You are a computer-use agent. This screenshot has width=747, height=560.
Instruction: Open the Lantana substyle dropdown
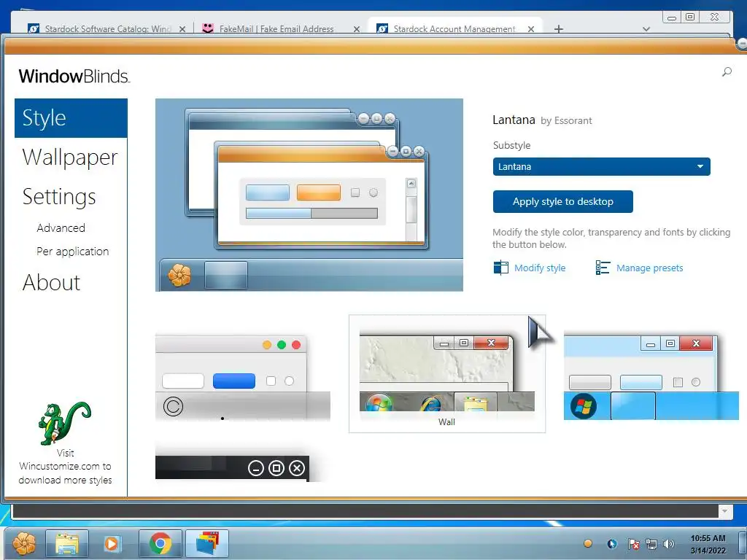pyautogui.click(x=601, y=167)
